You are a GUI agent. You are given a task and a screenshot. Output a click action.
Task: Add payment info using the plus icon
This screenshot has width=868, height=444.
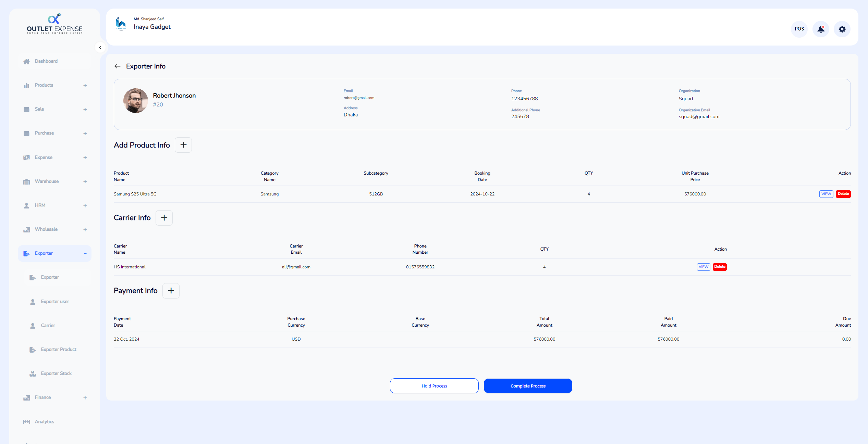(x=171, y=291)
